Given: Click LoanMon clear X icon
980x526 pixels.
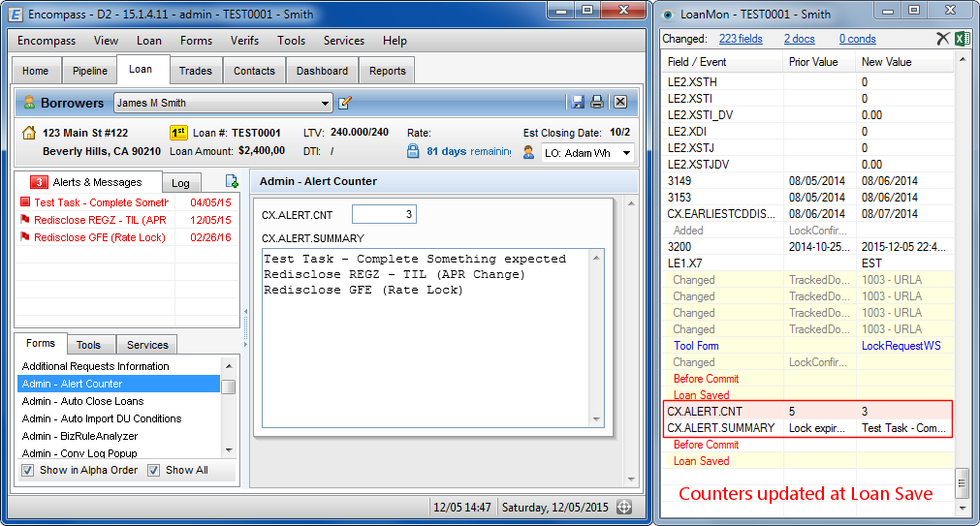Looking at the screenshot, I should click(x=943, y=39).
